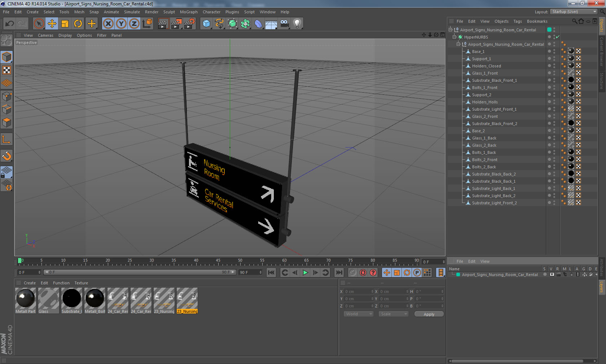Activate the Move tool
The height and width of the screenshot is (364, 606).
(52, 24)
